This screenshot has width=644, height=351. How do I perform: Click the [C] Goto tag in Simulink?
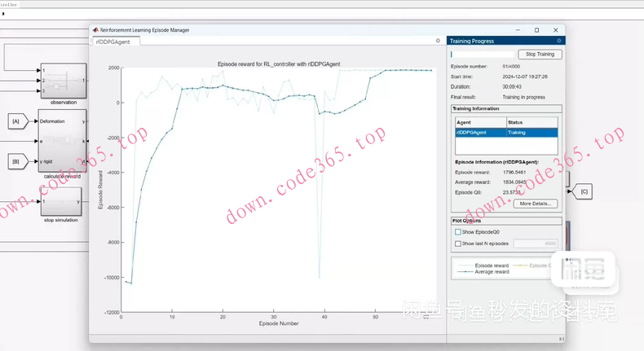pos(582,191)
